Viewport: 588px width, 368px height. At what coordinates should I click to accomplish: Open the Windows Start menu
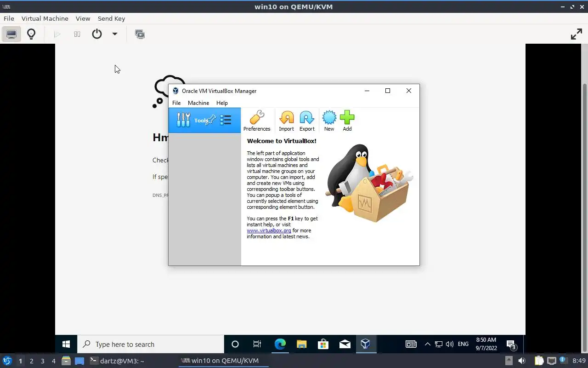coord(66,344)
